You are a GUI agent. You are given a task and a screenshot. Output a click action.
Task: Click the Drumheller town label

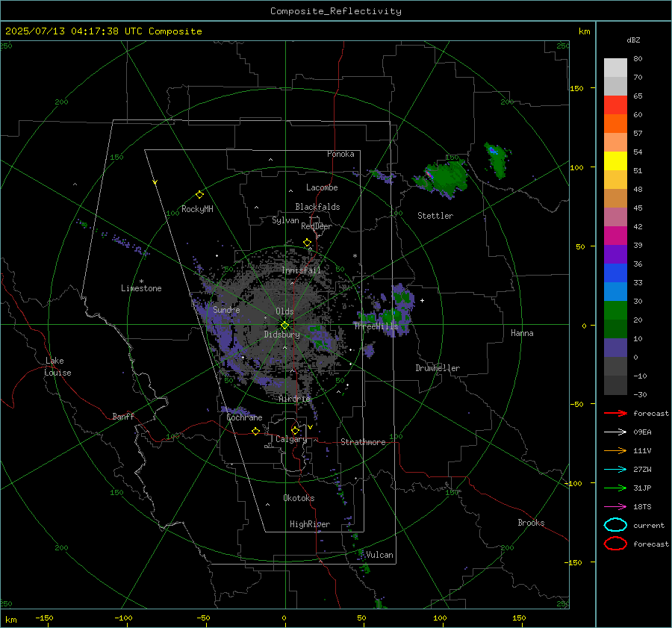tap(438, 368)
